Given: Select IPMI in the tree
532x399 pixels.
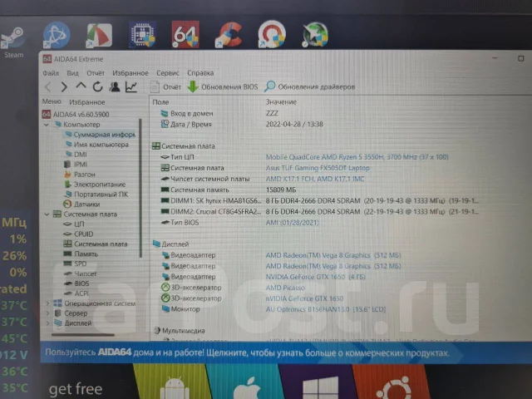Looking at the screenshot, I should [76, 165].
